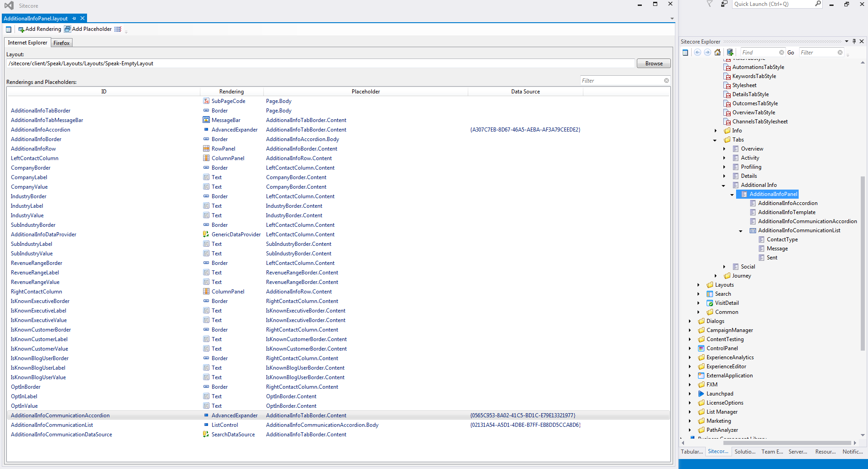This screenshot has height=469, width=868.
Task: Click the add connection database icon
Action: (730, 53)
